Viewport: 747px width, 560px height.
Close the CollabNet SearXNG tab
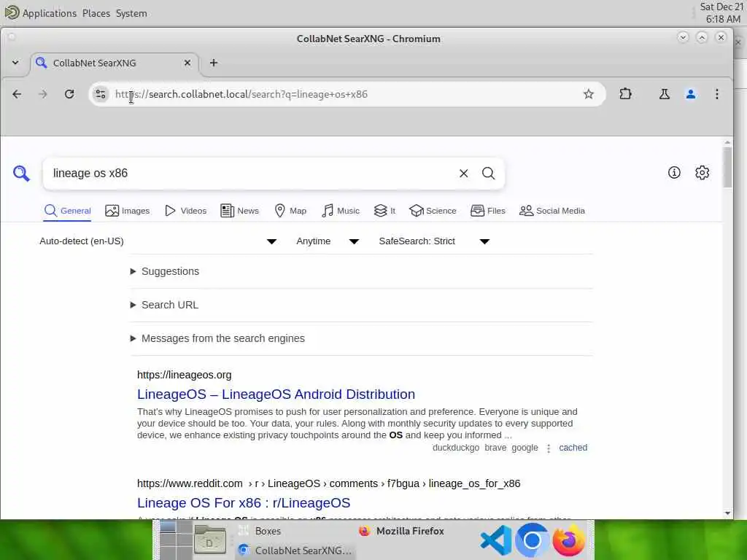(x=187, y=63)
